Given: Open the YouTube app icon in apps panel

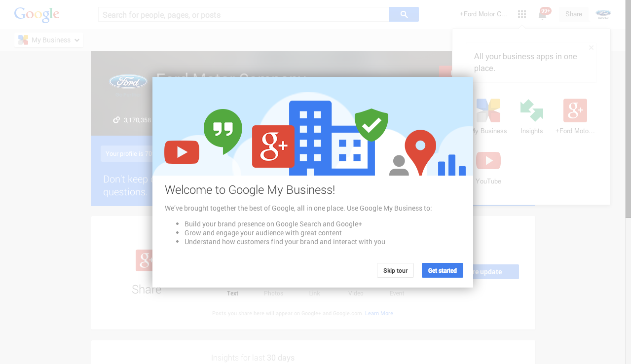Looking at the screenshot, I should (x=488, y=161).
